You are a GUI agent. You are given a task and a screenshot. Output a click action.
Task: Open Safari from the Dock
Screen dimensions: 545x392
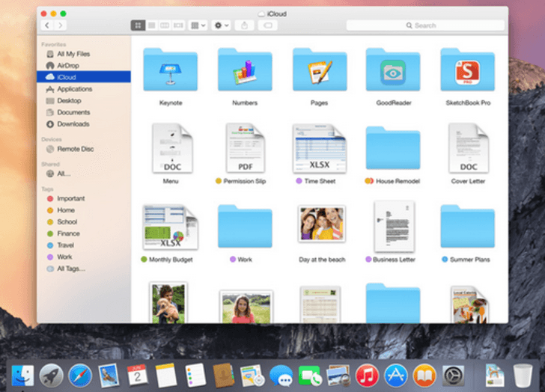click(80, 375)
